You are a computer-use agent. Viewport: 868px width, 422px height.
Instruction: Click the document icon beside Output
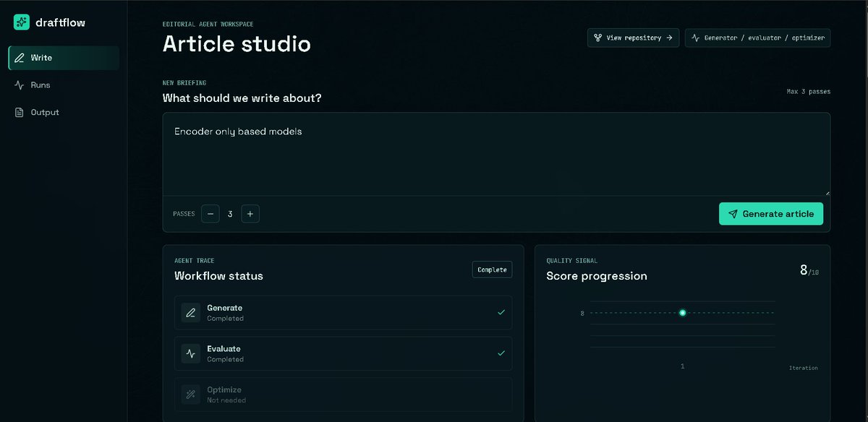point(20,113)
